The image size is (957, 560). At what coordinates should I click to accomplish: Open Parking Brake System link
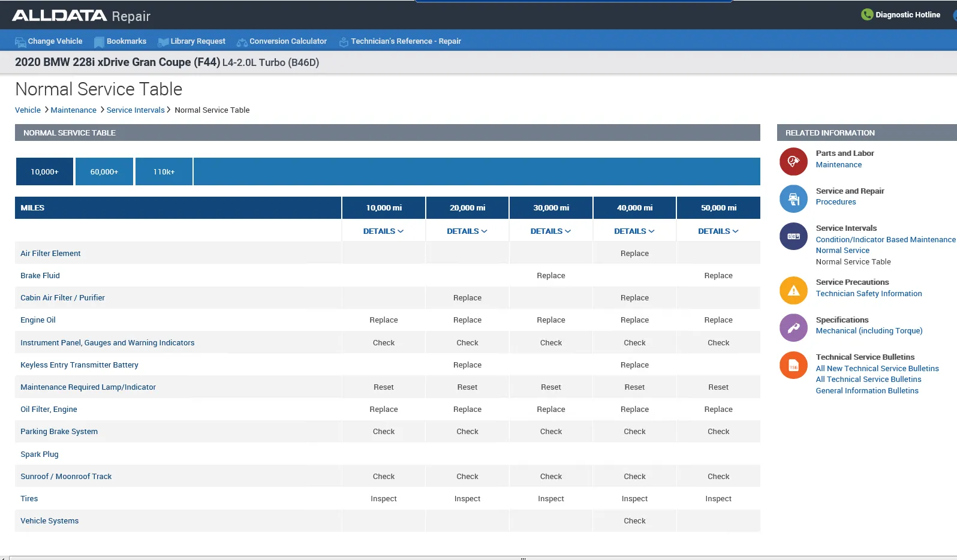59,432
